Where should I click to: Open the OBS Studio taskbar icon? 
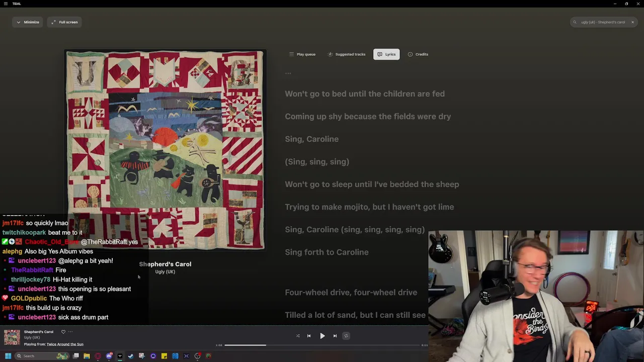click(197, 356)
